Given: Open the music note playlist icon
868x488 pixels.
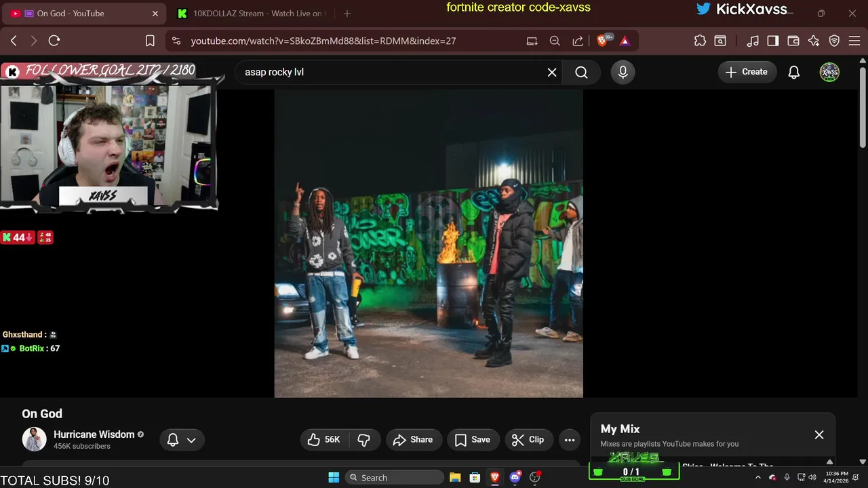Looking at the screenshot, I should tap(753, 41).
